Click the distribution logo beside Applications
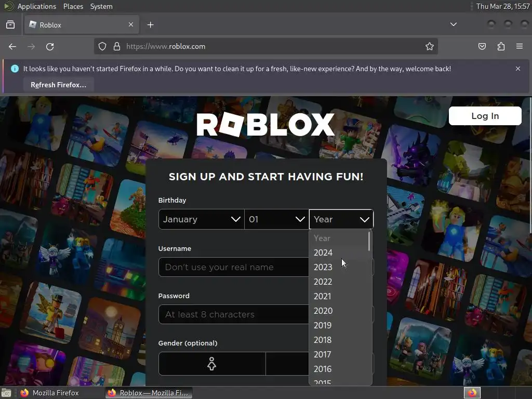 click(8, 6)
